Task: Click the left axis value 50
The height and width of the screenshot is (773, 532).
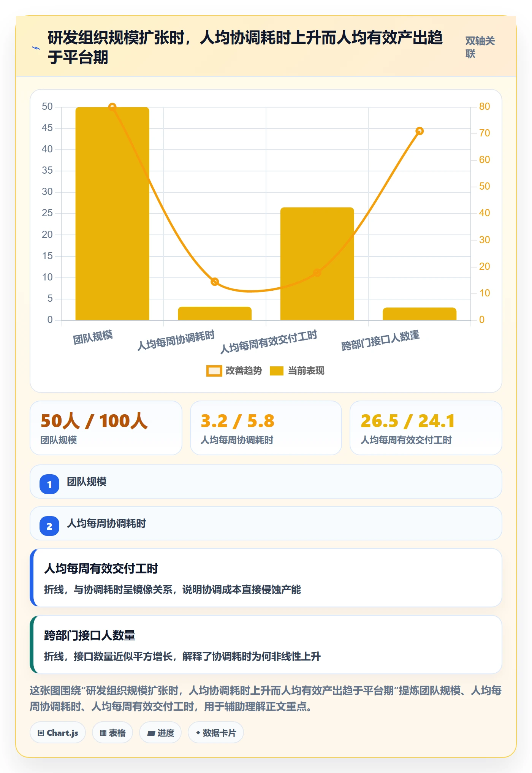Action: pyautogui.click(x=47, y=106)
